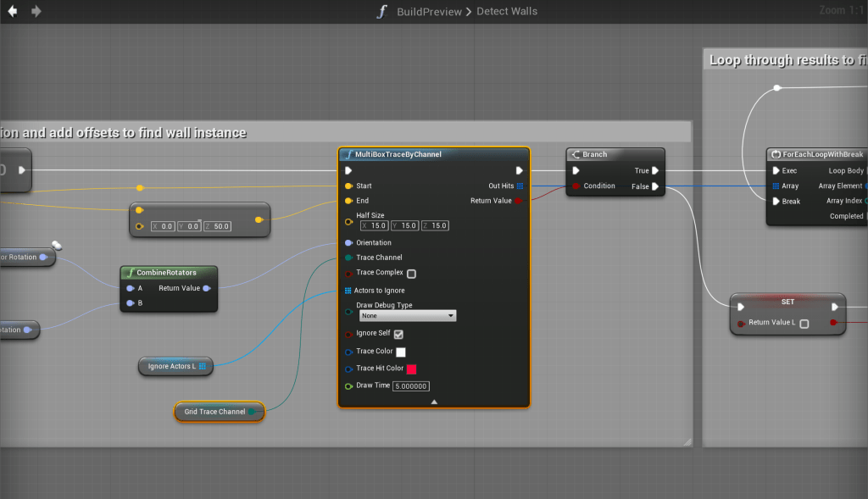Screen dimensions: 868x499
Task: Select BuildPreview in the breadcrumb
Action: pyautogui.click(x=431, y=11)
